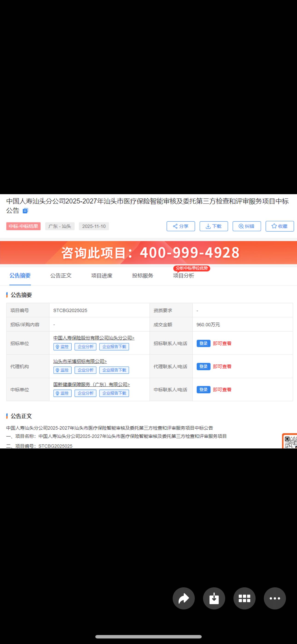
Task: Open the grid gallery view icon
Action: (x=245, y=598)
